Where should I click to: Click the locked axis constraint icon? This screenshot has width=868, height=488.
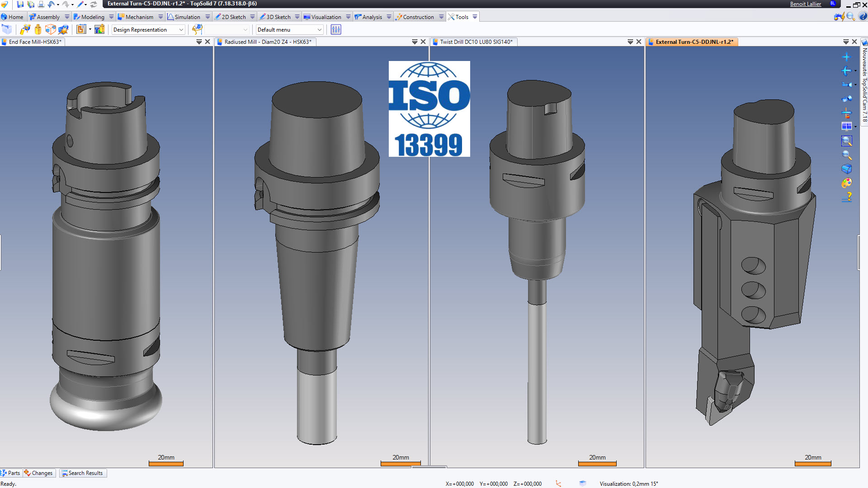pos(846,113)
